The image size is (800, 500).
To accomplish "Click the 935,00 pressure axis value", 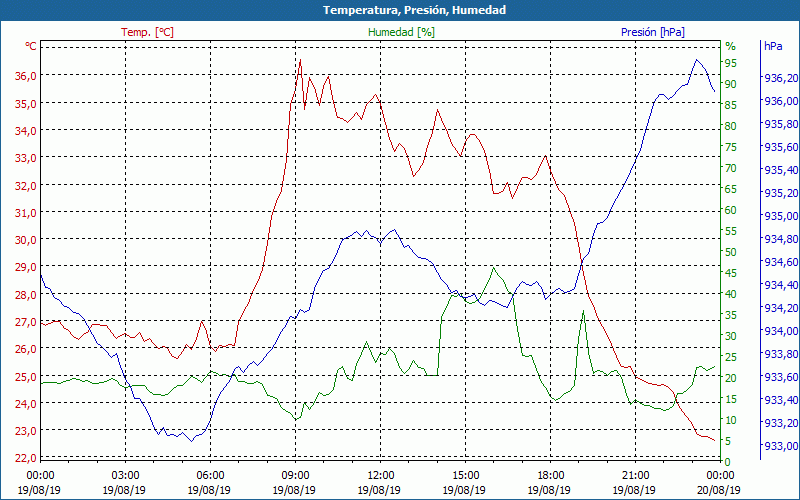I will coord(781,216).
